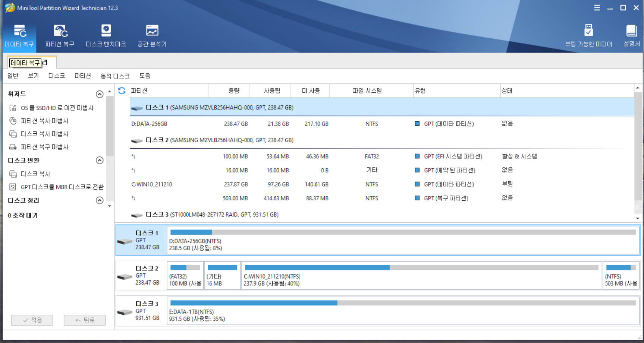Viewport: 644px width, 343px height.
Task: Sort by 사용됨 column header
Action: click(270, 90)
